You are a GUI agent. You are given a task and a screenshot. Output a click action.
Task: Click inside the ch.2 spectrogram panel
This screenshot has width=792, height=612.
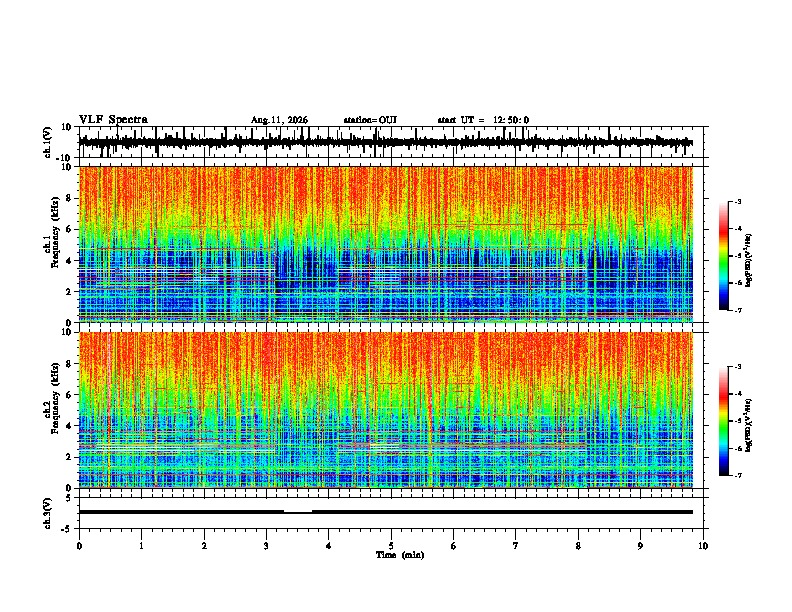(x=385, y=410)
